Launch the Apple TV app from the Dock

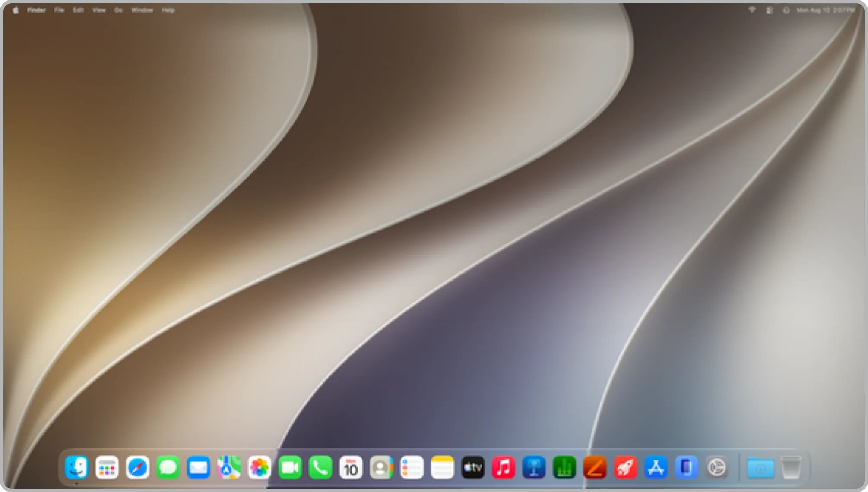click(473, 467)
